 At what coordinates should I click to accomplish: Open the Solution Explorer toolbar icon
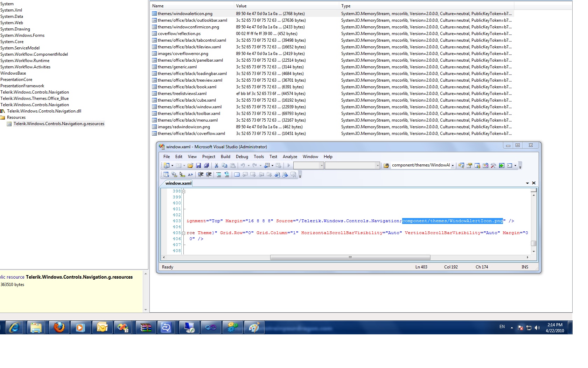461,165
